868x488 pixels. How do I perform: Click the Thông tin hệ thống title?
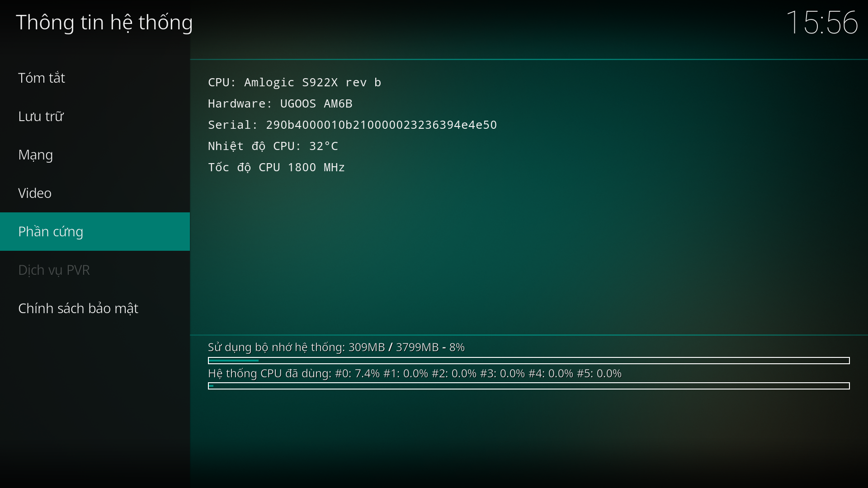click(x=104, y=23)
